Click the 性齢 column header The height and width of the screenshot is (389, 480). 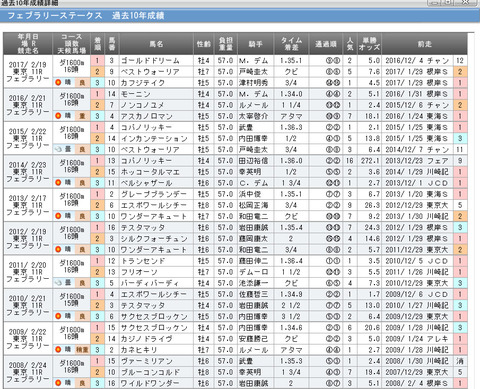[203, 44]
